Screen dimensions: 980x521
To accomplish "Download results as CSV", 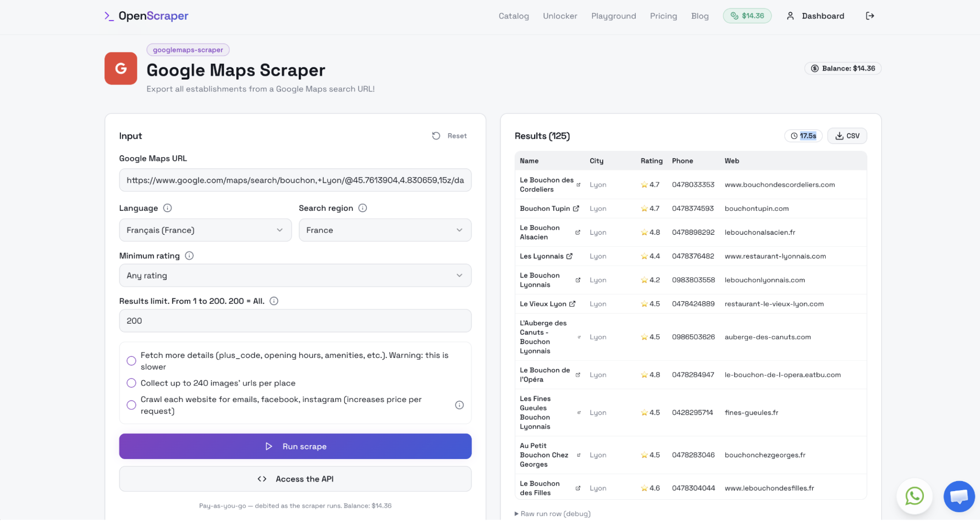I will click(847, 136).
